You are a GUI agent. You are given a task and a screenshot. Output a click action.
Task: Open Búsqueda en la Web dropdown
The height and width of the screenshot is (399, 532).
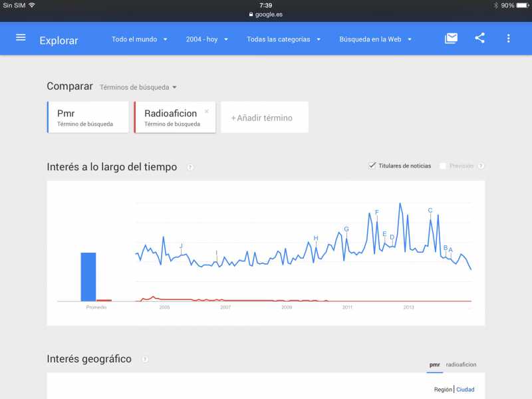point(375,39)
